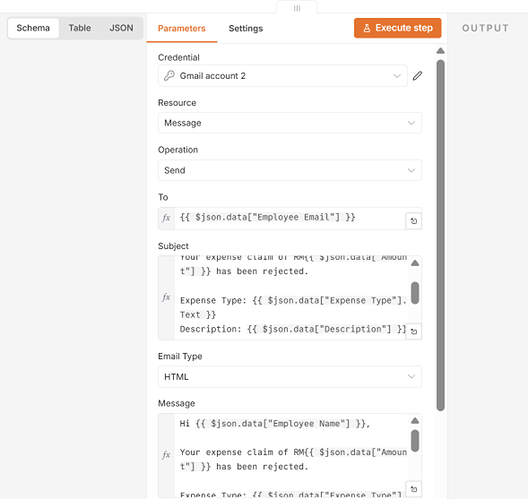This screenshot has height=499, width=528.
Task: Click the Execute step button
Action: coord(398,28)
